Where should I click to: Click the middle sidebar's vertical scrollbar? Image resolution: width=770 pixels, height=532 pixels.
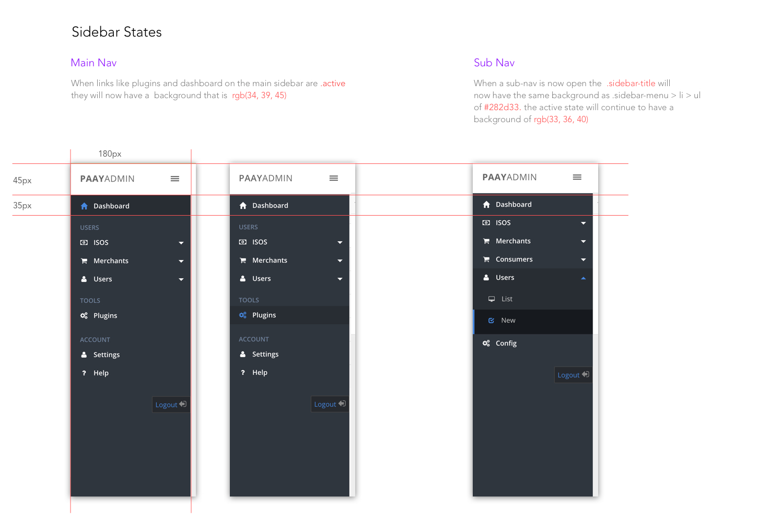tap(352, 345)
